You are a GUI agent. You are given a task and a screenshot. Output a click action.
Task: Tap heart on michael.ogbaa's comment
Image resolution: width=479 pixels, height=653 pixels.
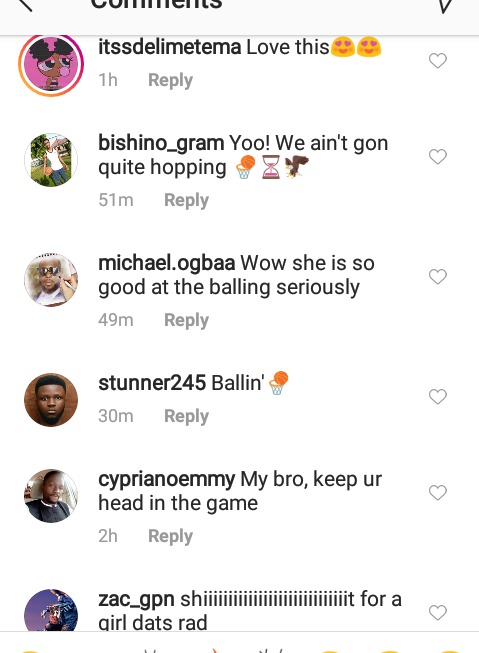point(437,277)
